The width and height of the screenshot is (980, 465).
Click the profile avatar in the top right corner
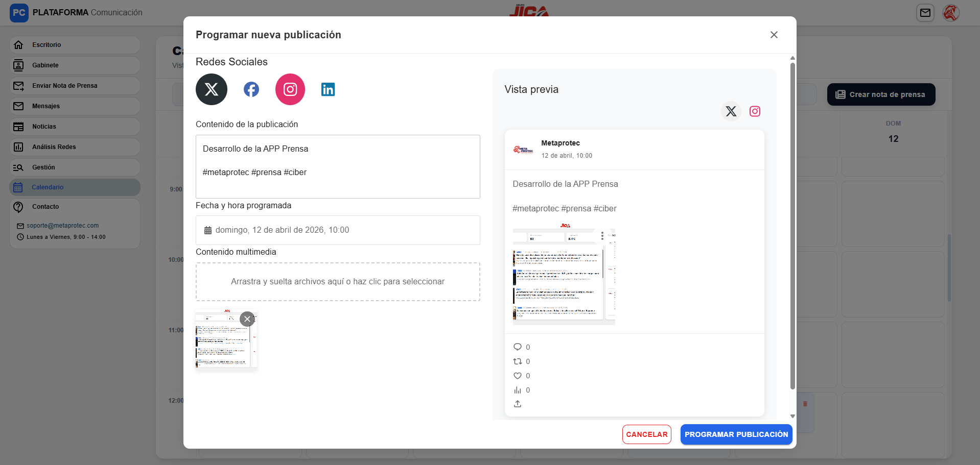click(x=951, y=13)
